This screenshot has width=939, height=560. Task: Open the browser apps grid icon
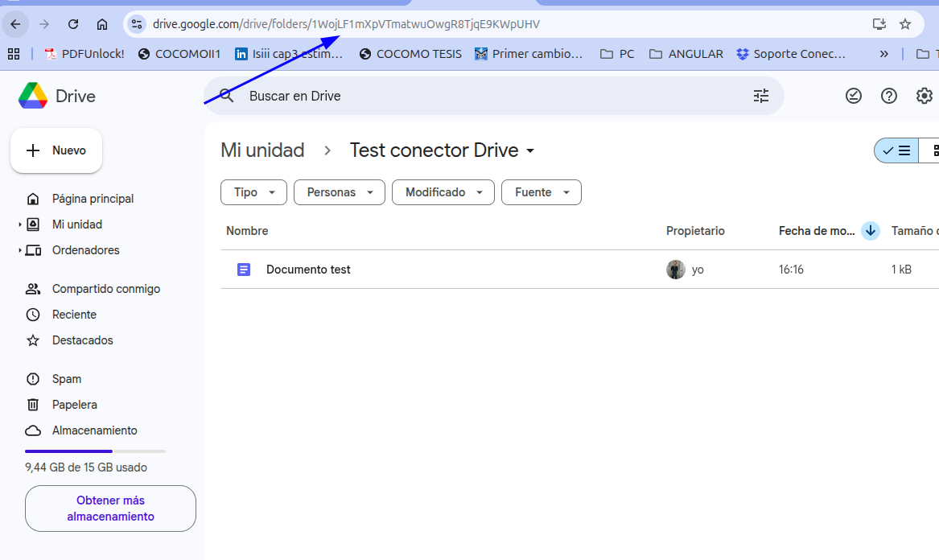(14, 54)
